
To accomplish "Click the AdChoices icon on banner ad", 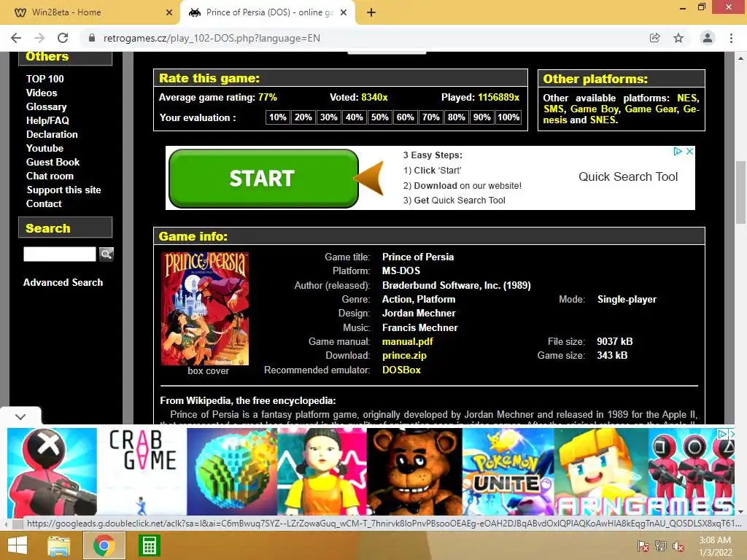I will (678, 152).
